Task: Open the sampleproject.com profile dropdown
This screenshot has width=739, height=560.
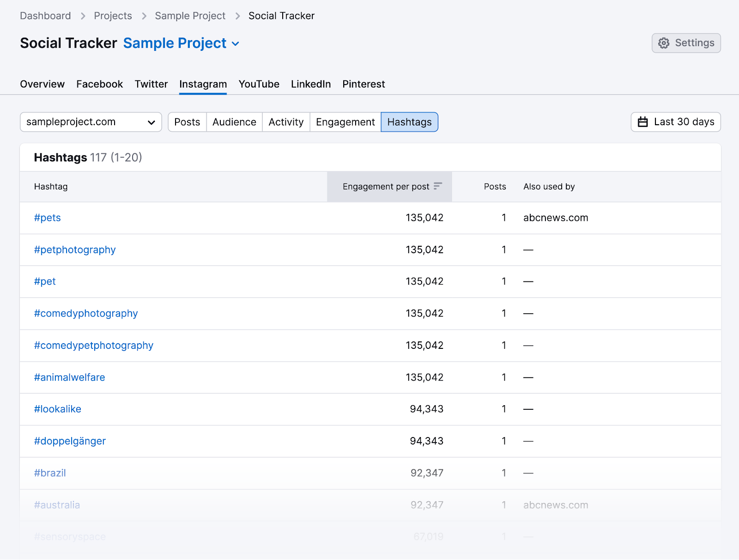Action: coord(91,122)
